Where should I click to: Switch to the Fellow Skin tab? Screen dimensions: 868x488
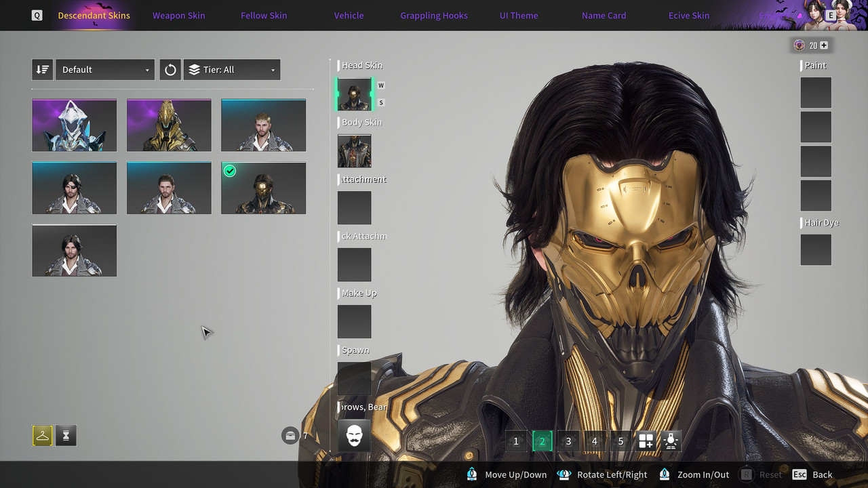pyautogui.click(x=264, y=15)
